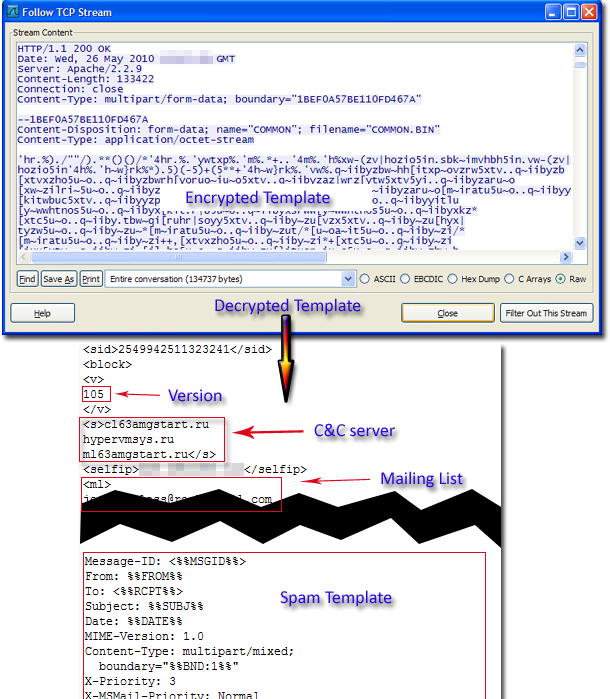The width and height of the screenshot is (610, 699).
Task: Click the conversation dropdown arrow
Action: [349, 279]
